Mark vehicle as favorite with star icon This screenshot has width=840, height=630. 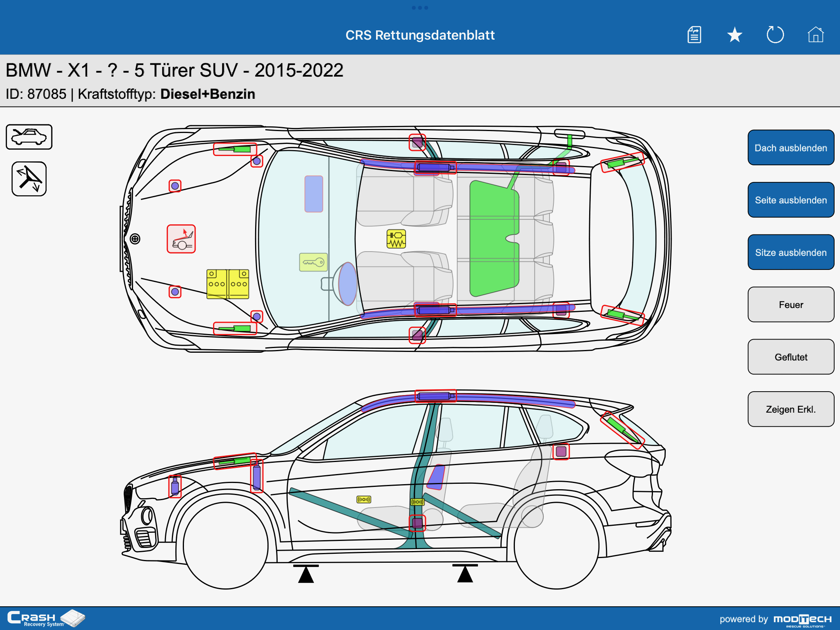(735, 35)
